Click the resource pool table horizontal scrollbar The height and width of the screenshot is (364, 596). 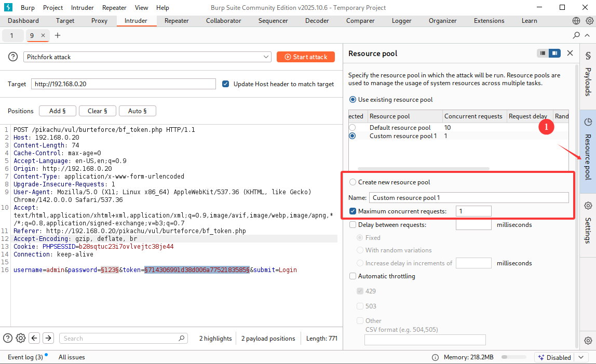pos(424,168)
